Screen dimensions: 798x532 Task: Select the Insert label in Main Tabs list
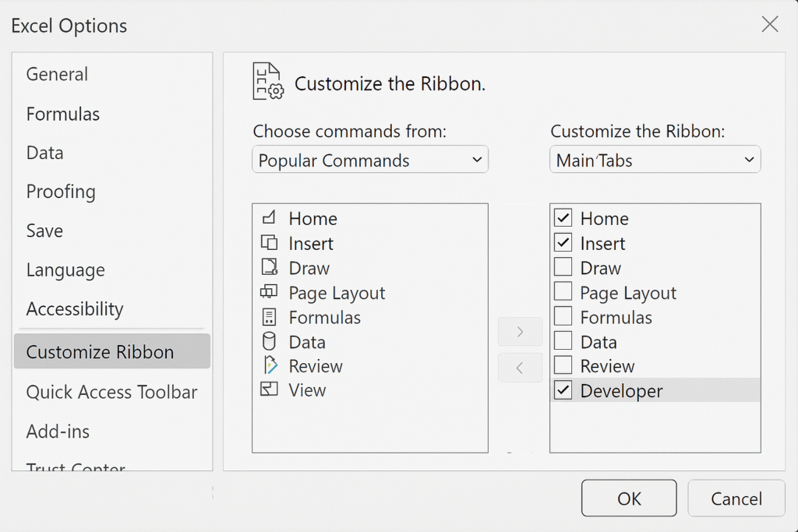(x=602, y=243)
